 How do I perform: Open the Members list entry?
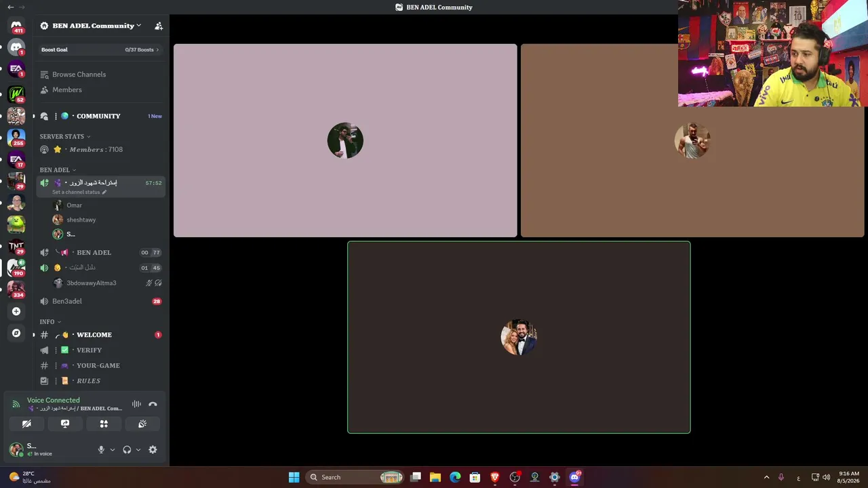coord(100,89)
